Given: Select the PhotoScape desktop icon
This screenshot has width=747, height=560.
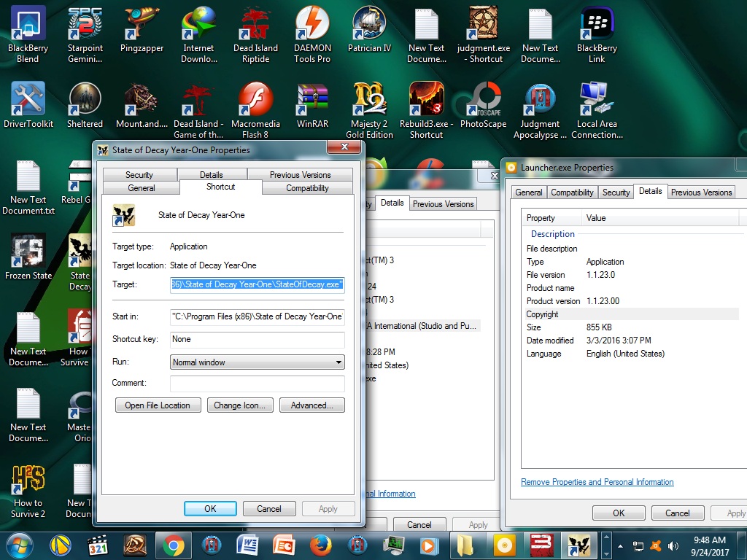Looking at the screenshot, I should tap(483, 105).
